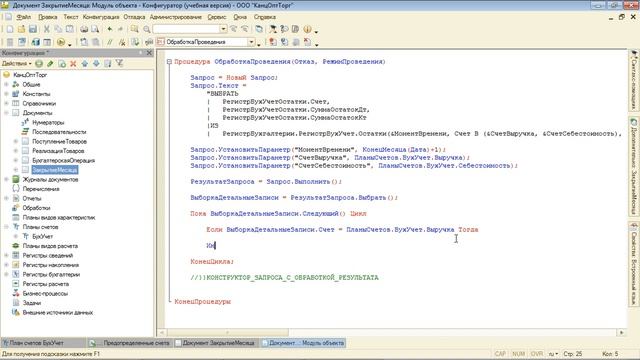
Task: Open the Администрирование menu
Action: click(176, 17)
